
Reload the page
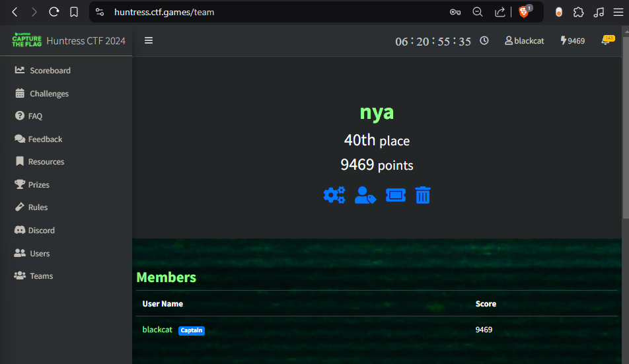pyautogui.click(x=54, y=12)
